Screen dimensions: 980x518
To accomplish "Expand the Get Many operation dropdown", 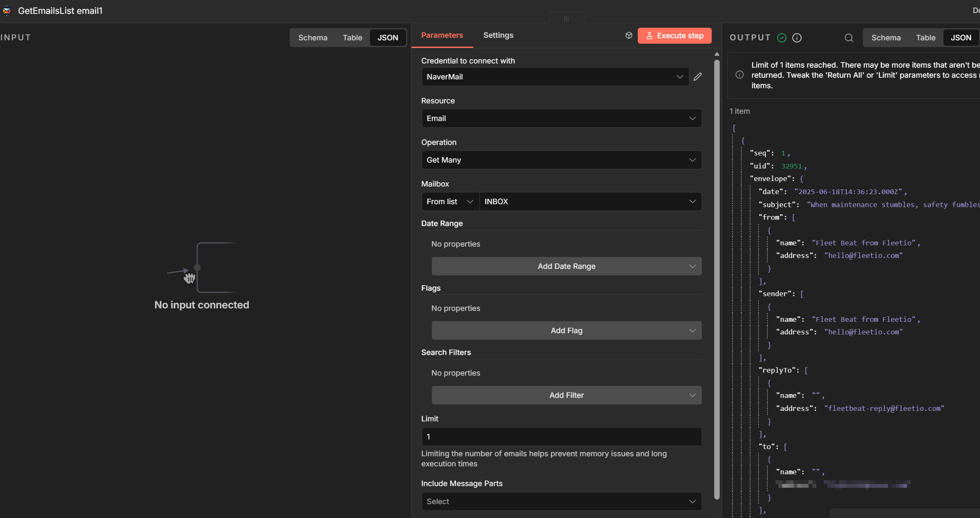I will pyautogui.click(x=561, y=160).
